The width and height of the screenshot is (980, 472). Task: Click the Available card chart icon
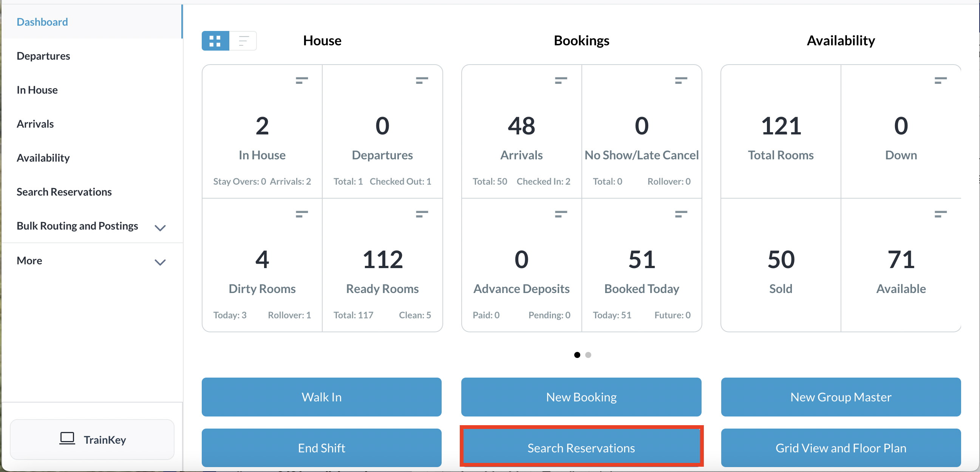940,214
